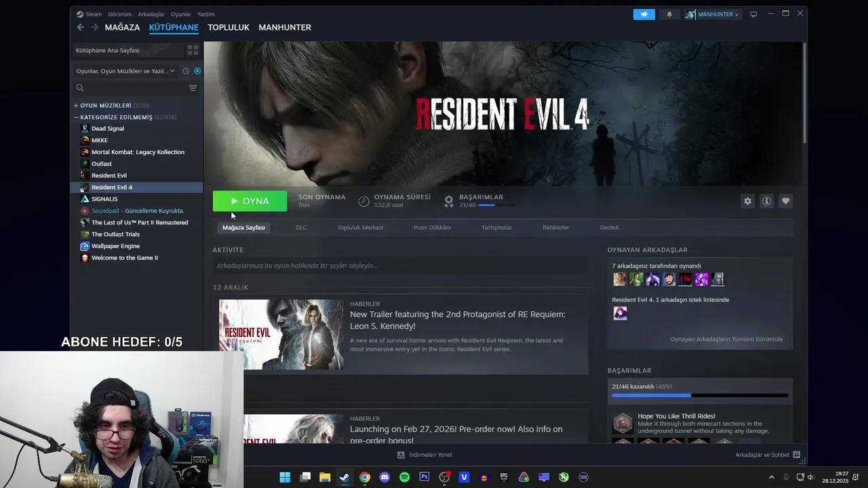Image resolution: width=868 pixels, height=488 pixels.
Task: Open the Görünüm menu
Action: click(120, 14)
